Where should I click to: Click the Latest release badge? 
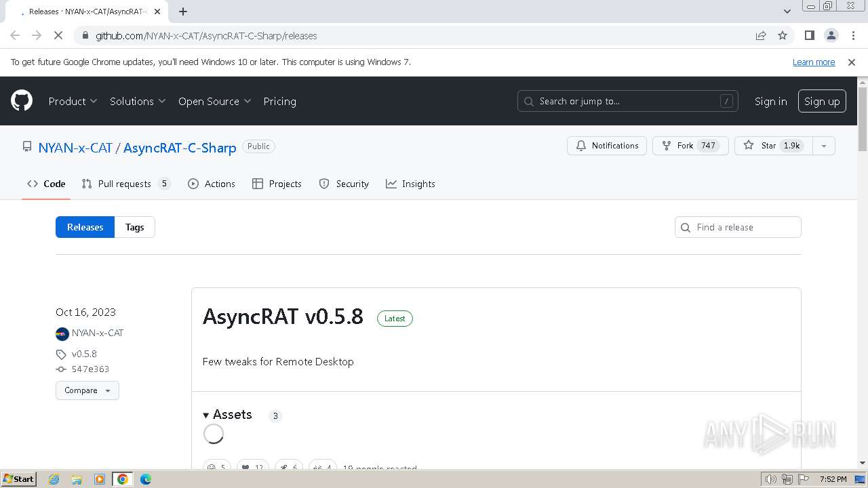click(x=395, y=319)
